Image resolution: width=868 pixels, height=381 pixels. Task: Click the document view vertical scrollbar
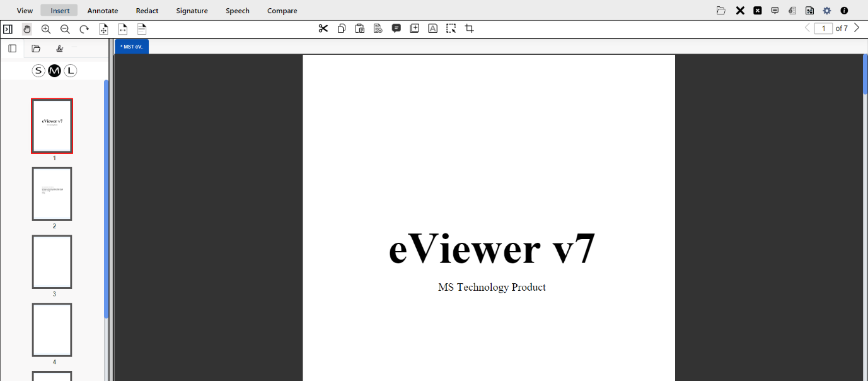pos(865,74)
